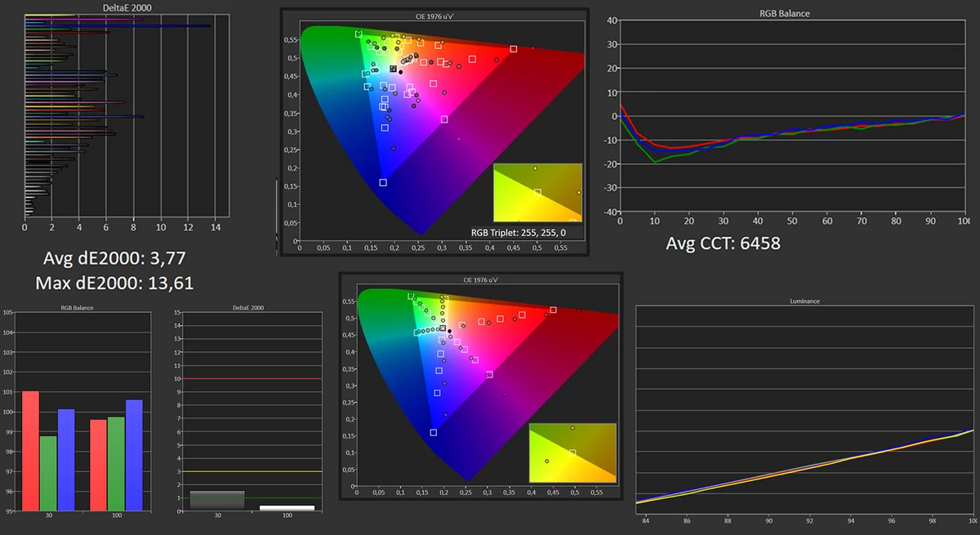This screenshot has height=535, width=980.
Task: Click the green bar at 30 in RGB Balance
Action: (x=48, y=473)
